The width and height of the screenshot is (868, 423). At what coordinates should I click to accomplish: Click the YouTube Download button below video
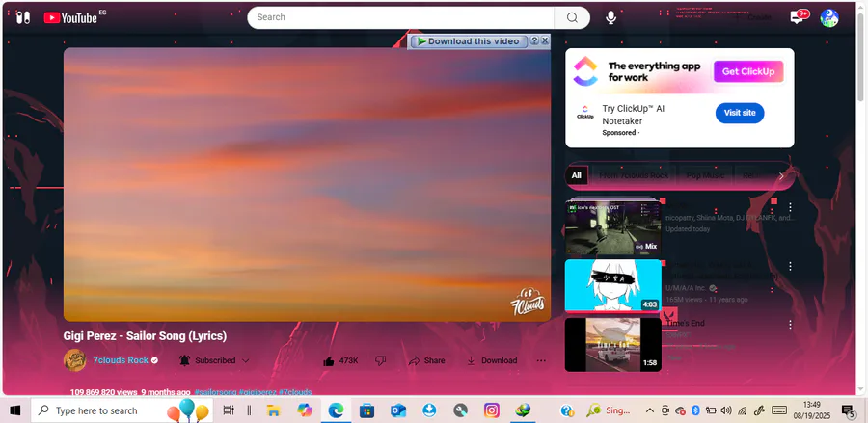pyautogui.click(x=492, y=360)
